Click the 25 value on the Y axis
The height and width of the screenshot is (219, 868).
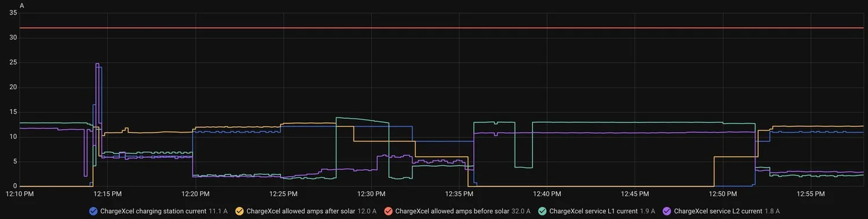(13, 63)
